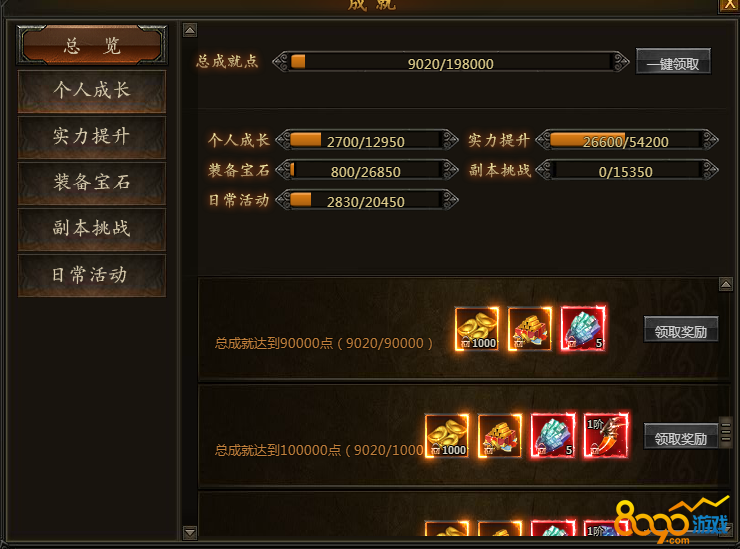The height and width of the screenshot is (549, 740).
Task: Click the crystal gem x5 icon in 100000 reward
Action: pyautogui.click(x=553, y=436)
